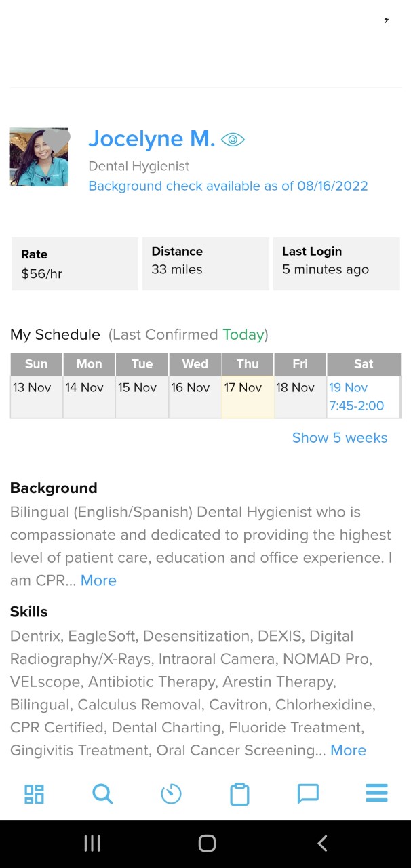Open the timer clock icon
This screenshot has width=411, height=868.
click(x=171, y=793)
